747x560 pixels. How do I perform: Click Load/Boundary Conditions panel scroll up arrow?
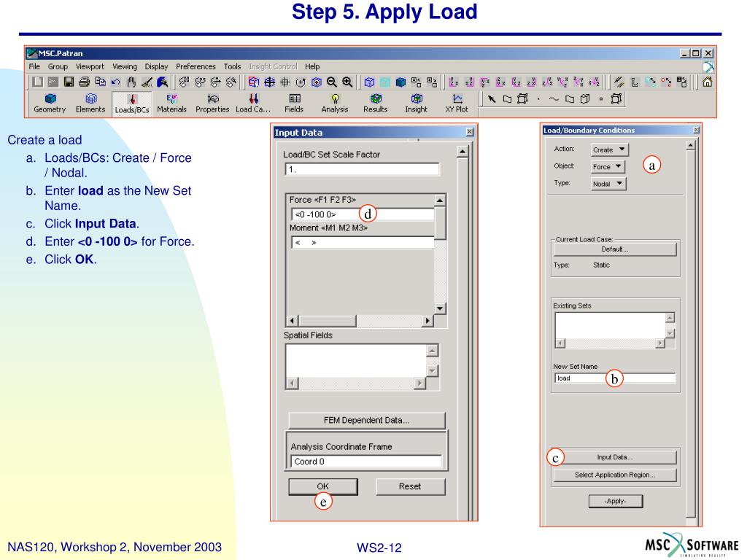(x=691, y=145)
